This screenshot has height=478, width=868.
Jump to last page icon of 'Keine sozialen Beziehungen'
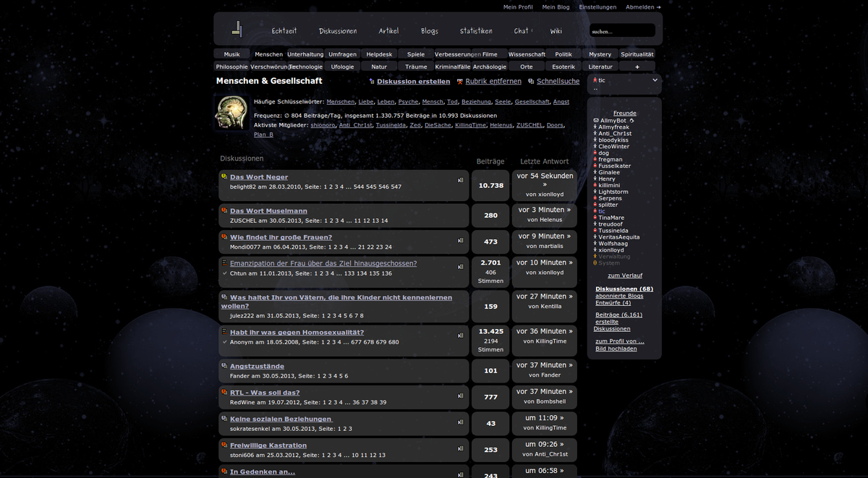[461, 422]
